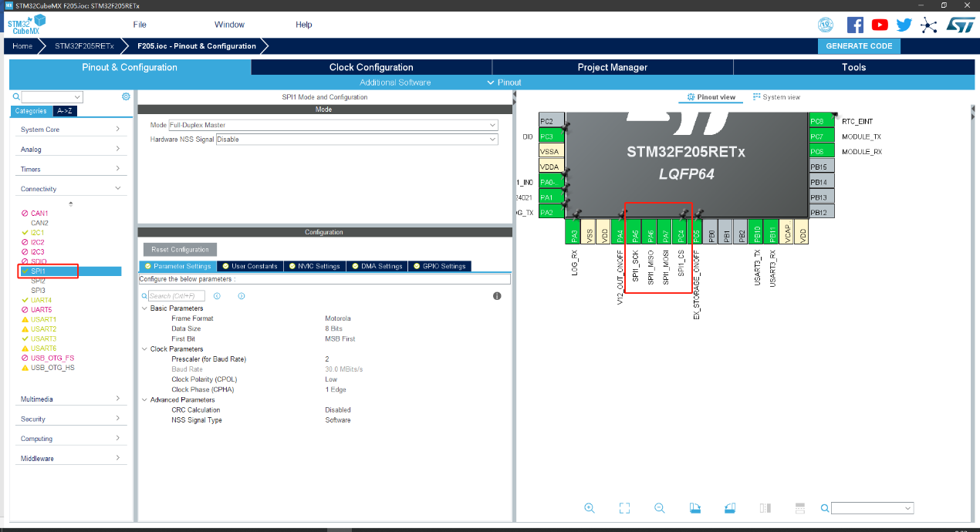Screen dimensions: 980x532
Task: Collapse the Connectivity category
Action: pyautogui.click(x=117, y=188)
